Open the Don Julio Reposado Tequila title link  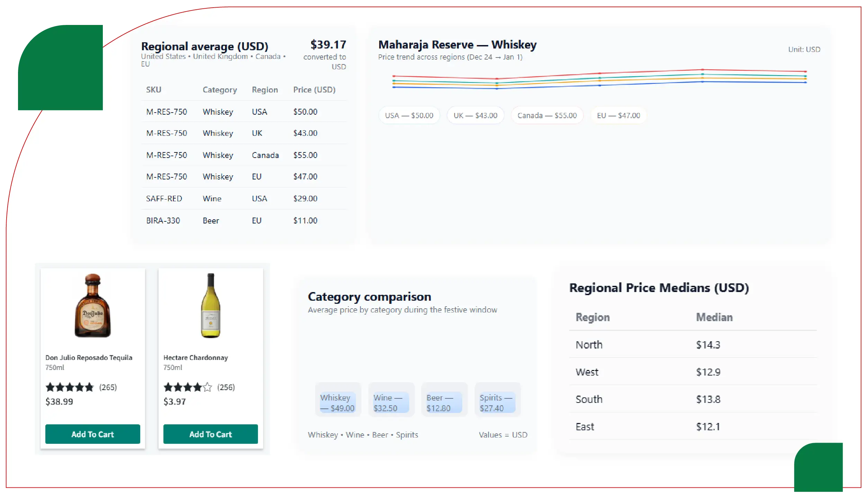click(89, 358)
